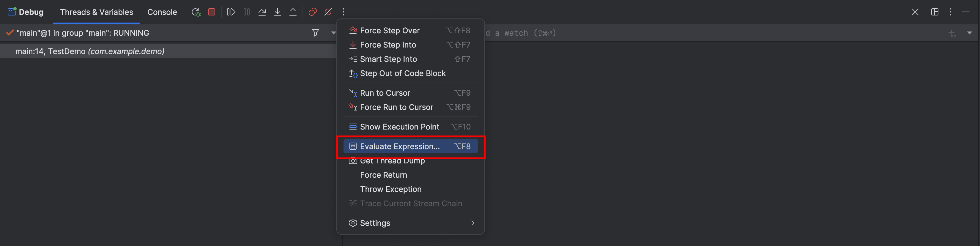Image resolution: width=980 pixels, height=246 pixels.
Task: Click the Step Over toolbar icon
Action: [262, 12]
